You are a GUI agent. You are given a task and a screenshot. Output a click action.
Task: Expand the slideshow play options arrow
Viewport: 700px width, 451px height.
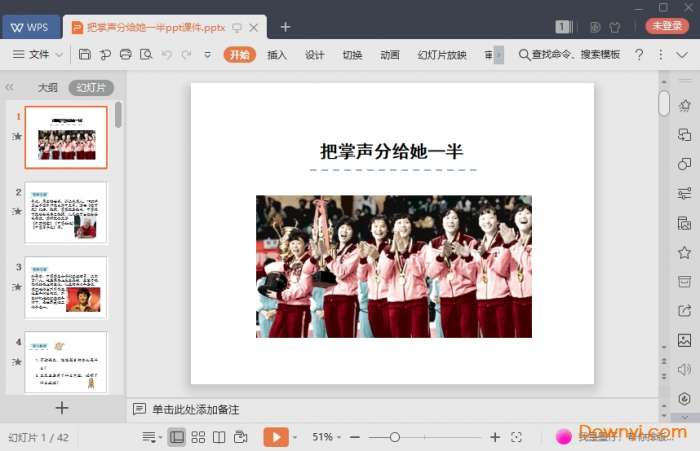tap(297, 437)
